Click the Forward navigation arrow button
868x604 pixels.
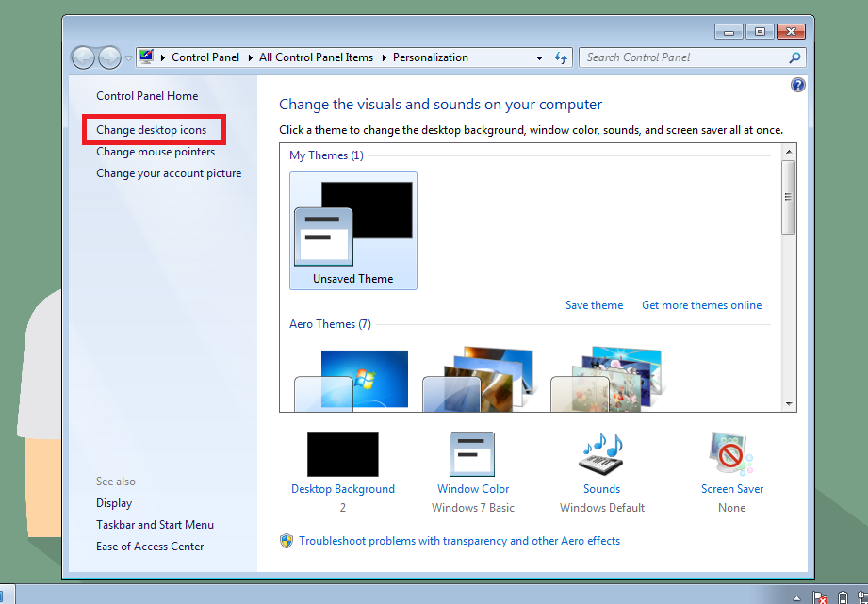(109, 57)
